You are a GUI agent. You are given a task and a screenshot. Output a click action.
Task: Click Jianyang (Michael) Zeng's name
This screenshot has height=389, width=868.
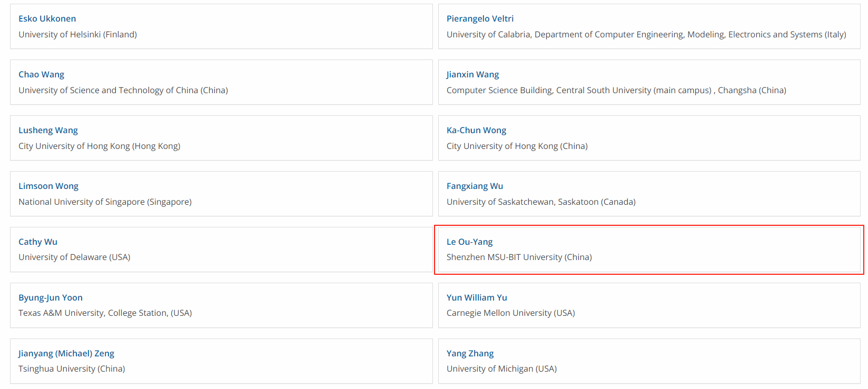tap(66, 354)
